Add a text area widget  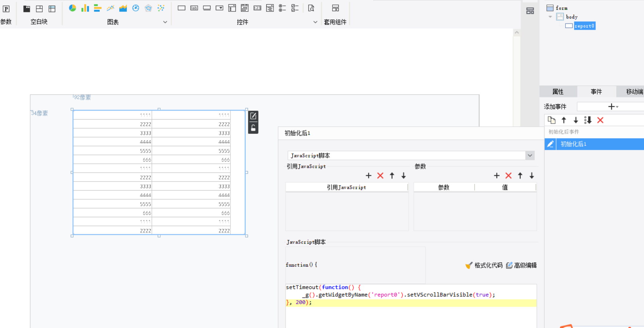[x=270, y=8]
